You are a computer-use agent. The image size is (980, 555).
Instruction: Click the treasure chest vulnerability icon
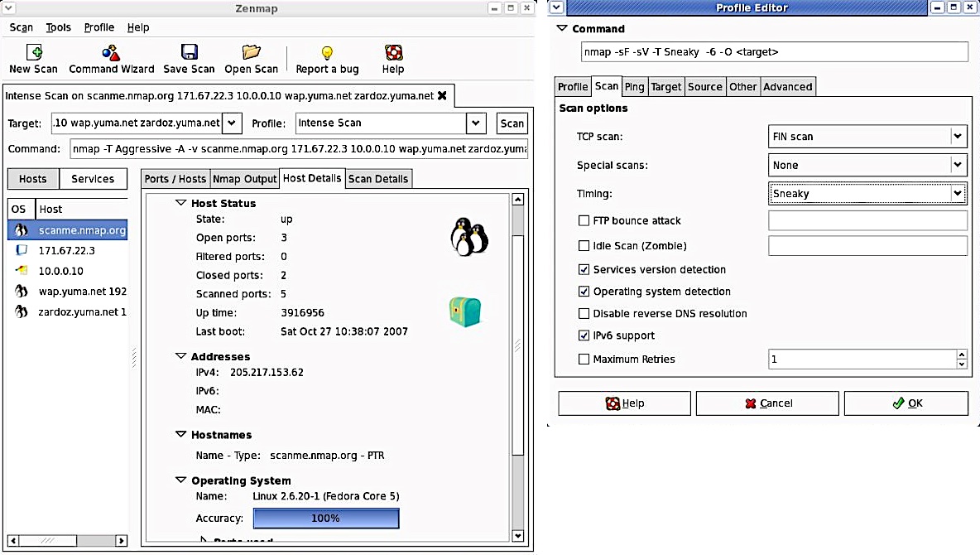(x=465, y=311)
